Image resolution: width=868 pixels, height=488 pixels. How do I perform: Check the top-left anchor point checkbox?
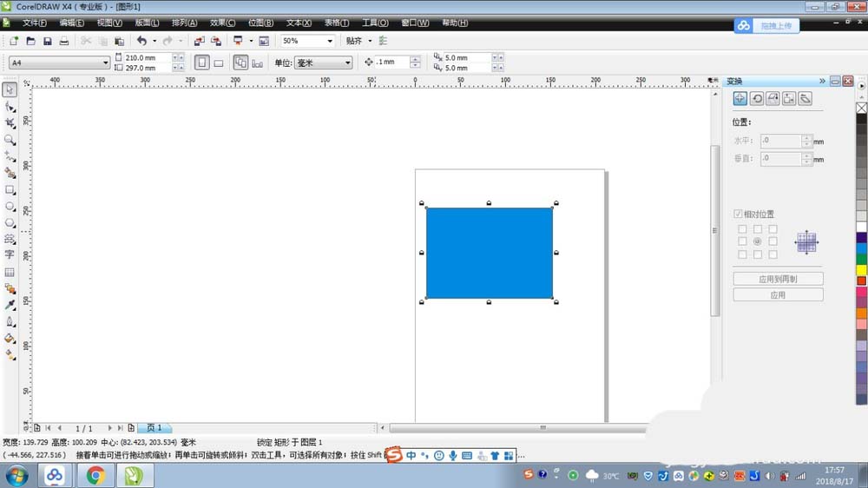click(x=742, y=228)
